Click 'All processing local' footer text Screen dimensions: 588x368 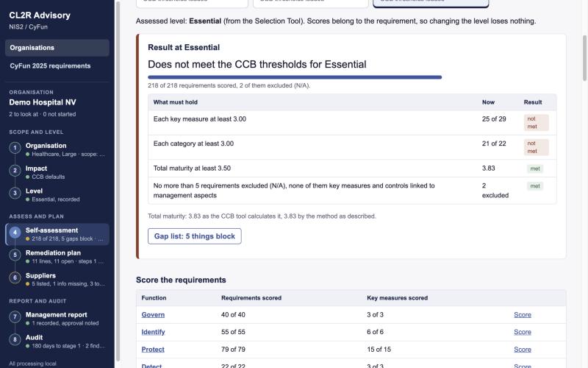point(32,364)
